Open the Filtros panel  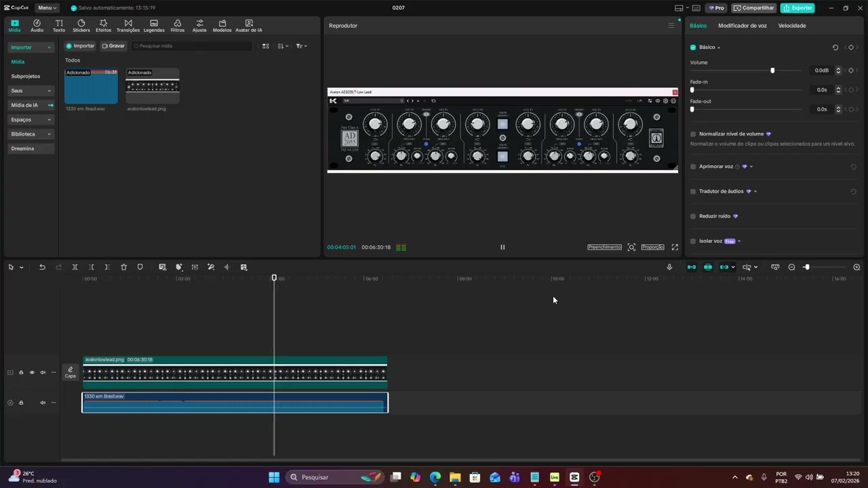178,26
